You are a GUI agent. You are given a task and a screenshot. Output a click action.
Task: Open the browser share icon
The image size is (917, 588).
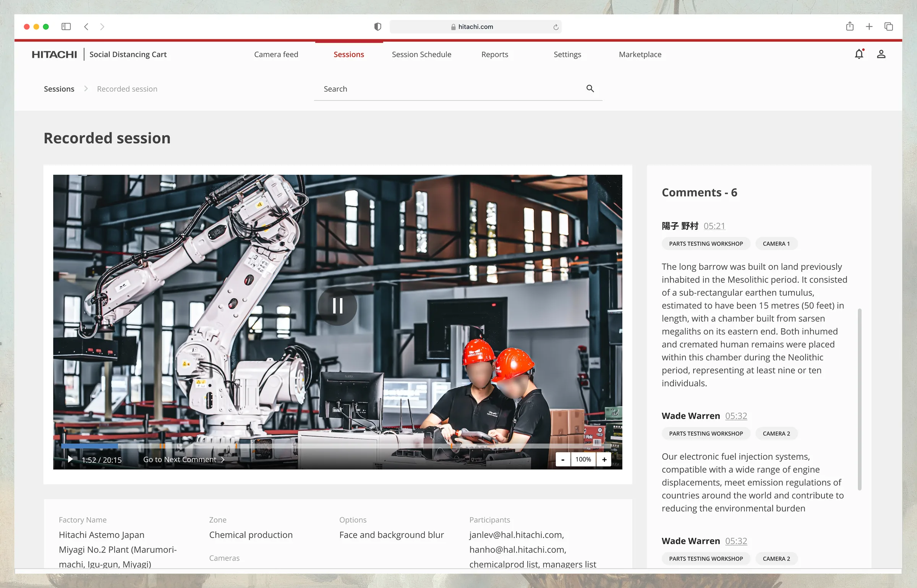coord(850,26)
